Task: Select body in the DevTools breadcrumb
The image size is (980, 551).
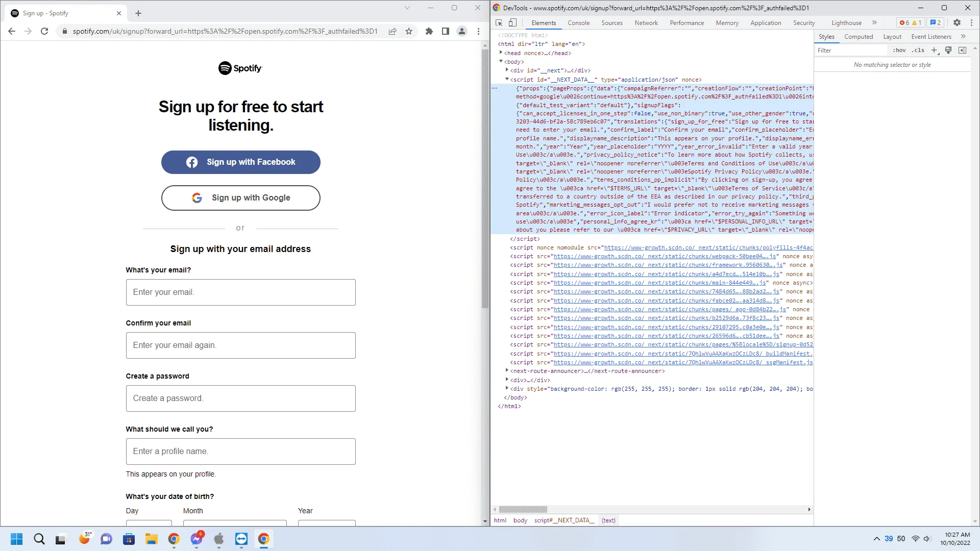Action: [520, 520]
